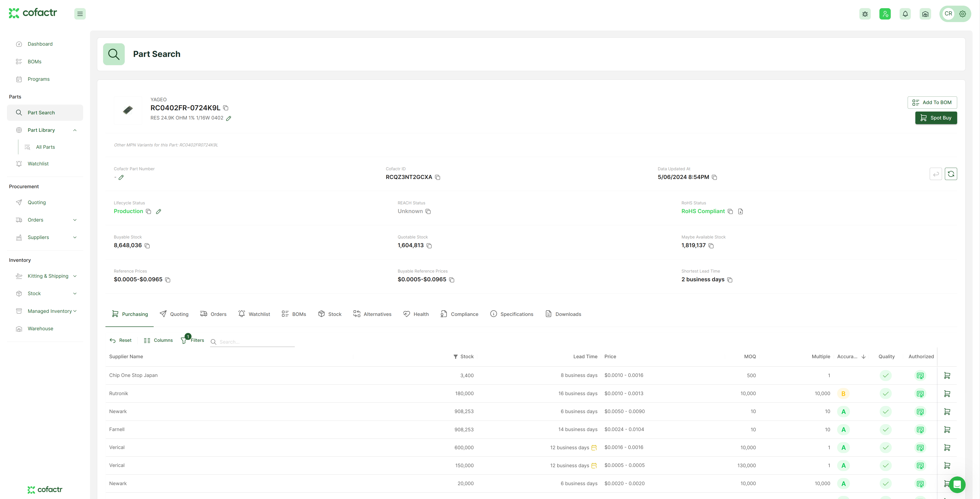Download the RoHS compliance document icon

tap(740, 212)
